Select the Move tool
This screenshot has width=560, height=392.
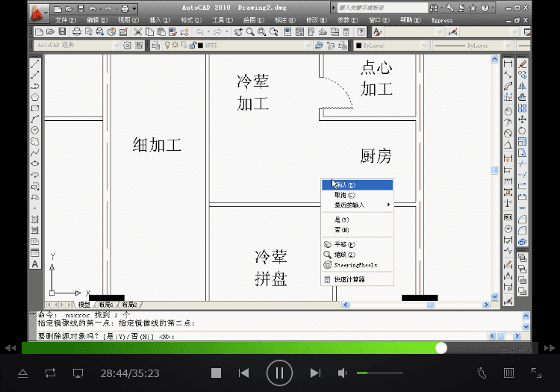pyautogui.click(x=522, y=119)
